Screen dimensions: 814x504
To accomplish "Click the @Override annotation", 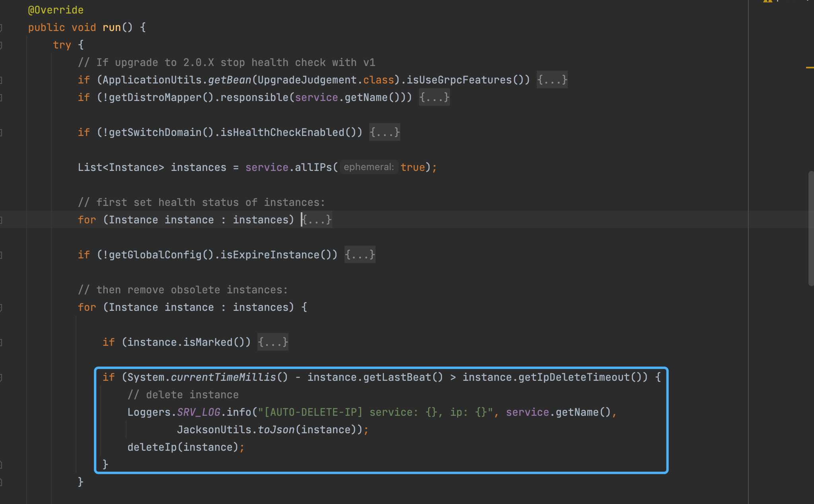I will click(56, 10).
